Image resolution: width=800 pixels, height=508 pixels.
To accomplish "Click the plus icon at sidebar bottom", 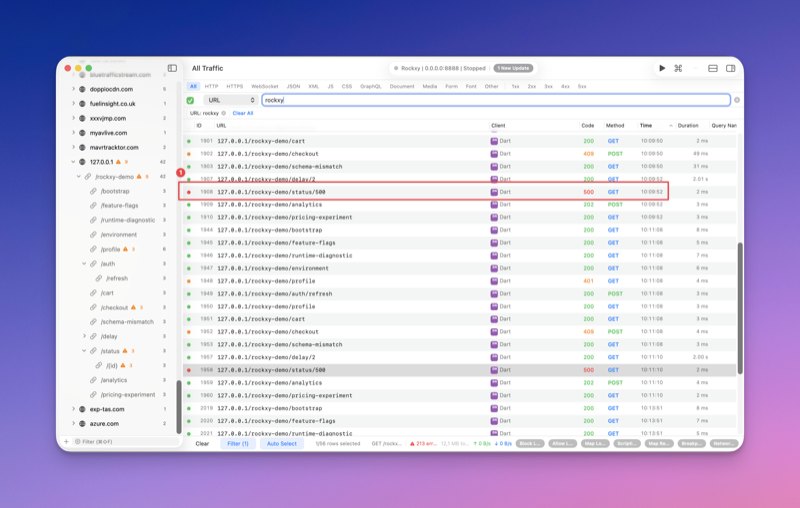I will [x=66, y=441].
